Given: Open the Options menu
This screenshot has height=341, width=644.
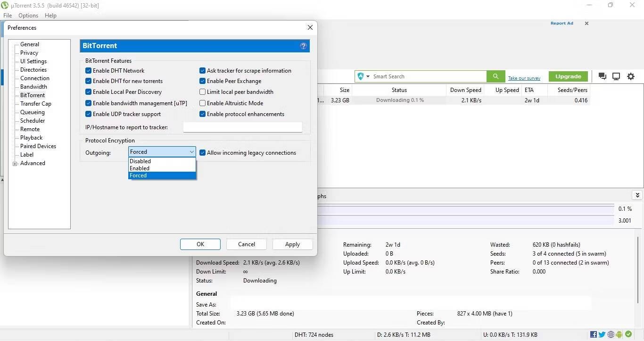Looking at the screenshot, I should pyautogui.click(x=28, y=15).
